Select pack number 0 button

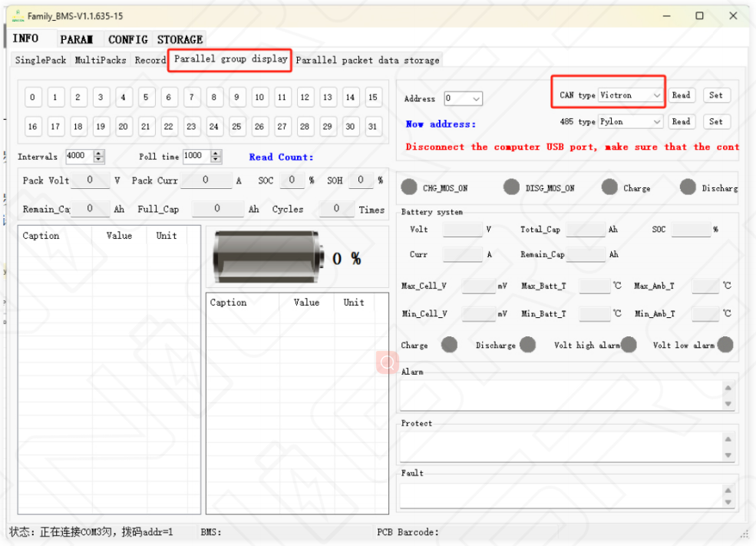click(32, 98)
